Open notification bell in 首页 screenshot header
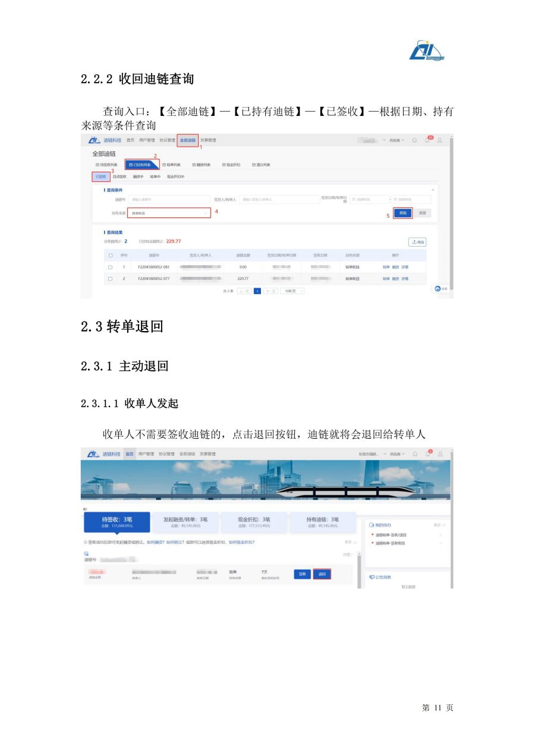 (x=427, y=454)
